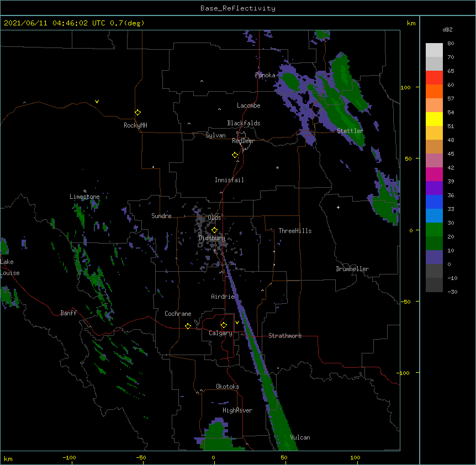The image size is (476, 465).
Task: Click the Sundre city label
Action: (161, 216)
